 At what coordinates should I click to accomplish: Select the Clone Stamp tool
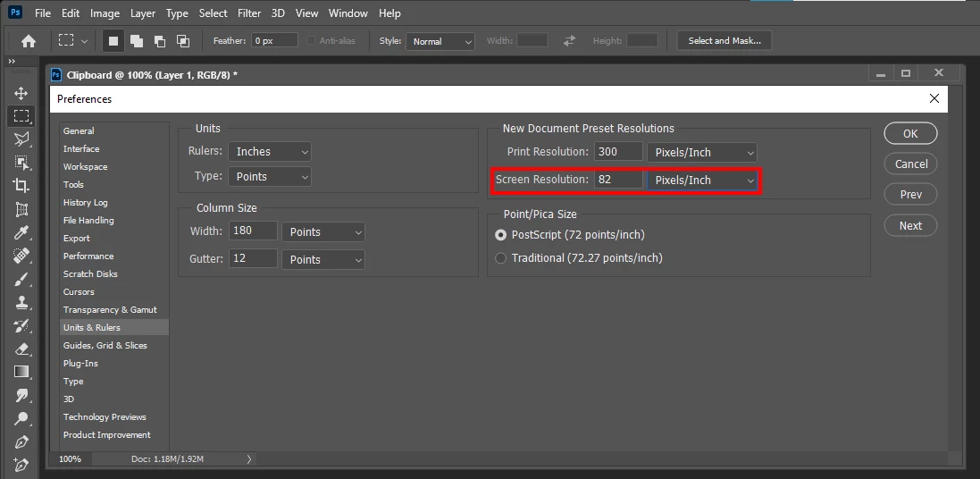pos(21,303)
